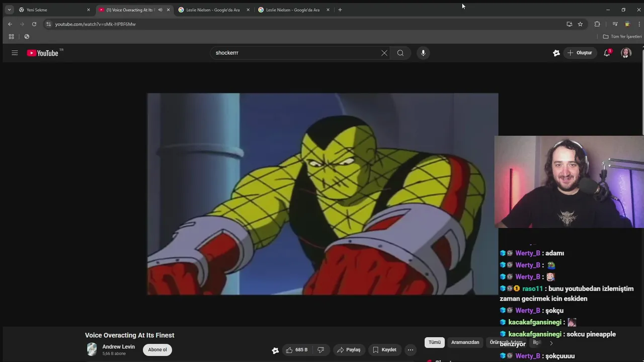The width and height of the screenshot is (644, 362).
Task: Click the Paylaş share button
Action: (x=349, y=350)
